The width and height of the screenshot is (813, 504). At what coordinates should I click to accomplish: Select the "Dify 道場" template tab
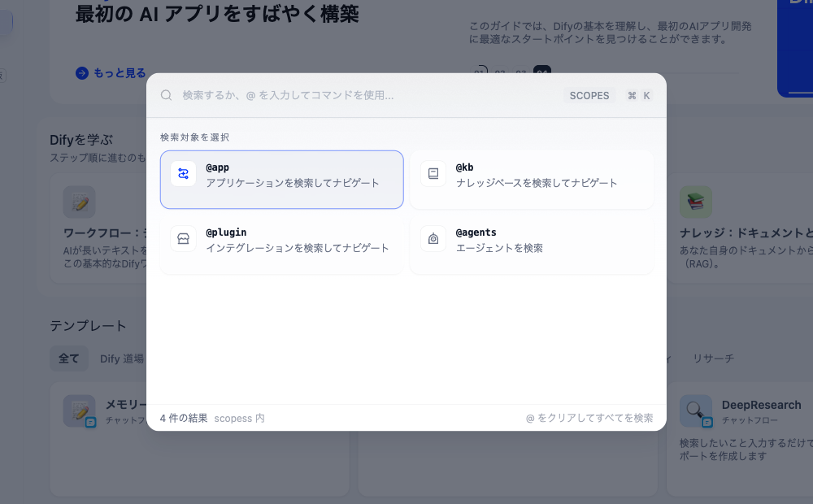point(121,358)
